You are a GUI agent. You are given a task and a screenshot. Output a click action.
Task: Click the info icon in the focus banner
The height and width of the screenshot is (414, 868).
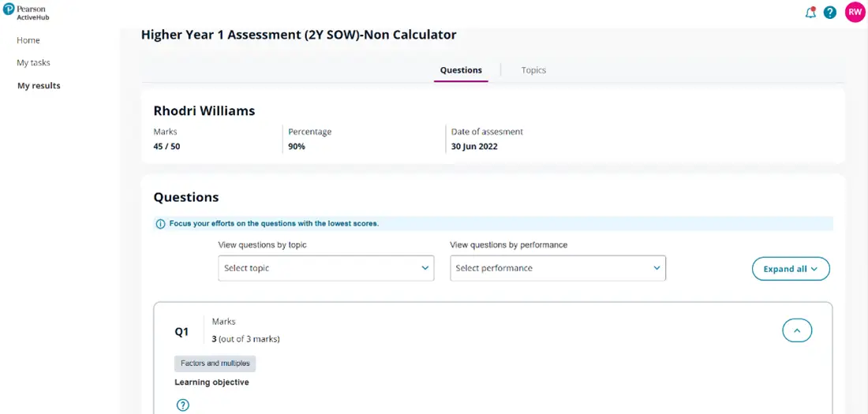[161, 224]
